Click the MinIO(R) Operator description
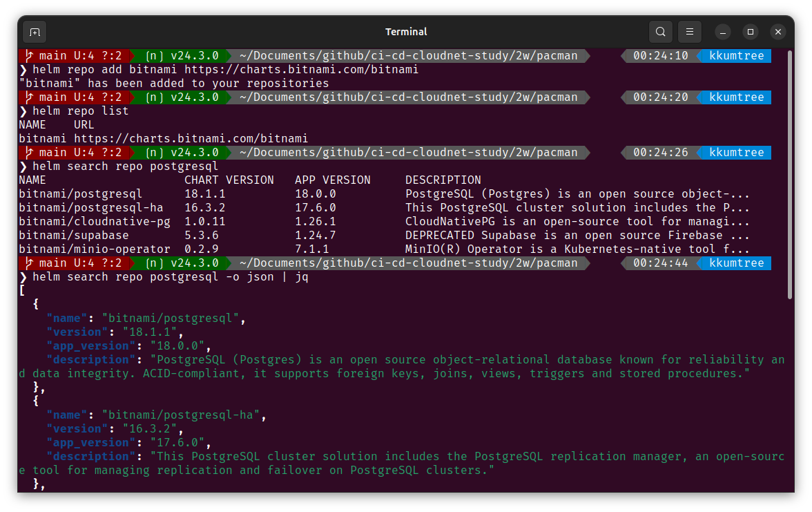This screenshot has width=812, height=512. 577,249
